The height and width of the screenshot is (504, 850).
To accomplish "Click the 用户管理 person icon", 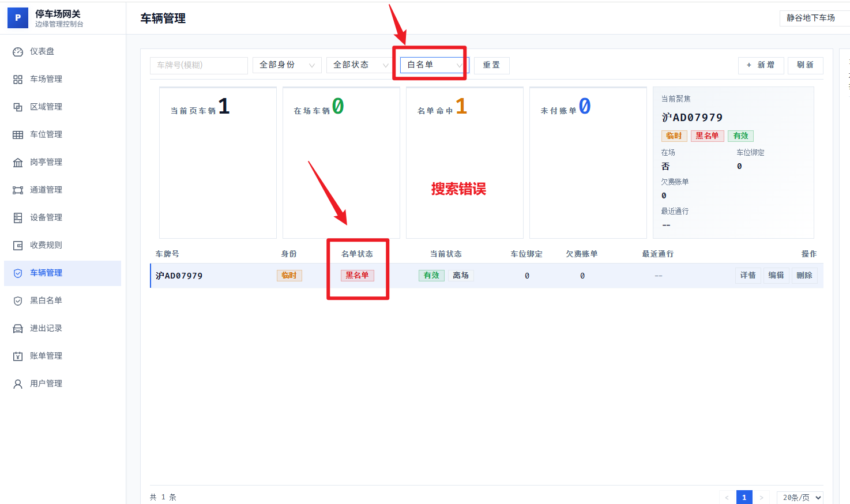I will pos(18,384).
